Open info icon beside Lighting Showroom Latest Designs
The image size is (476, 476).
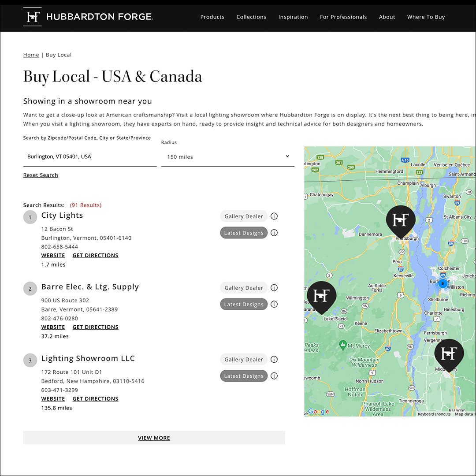(x=274, y=376)
